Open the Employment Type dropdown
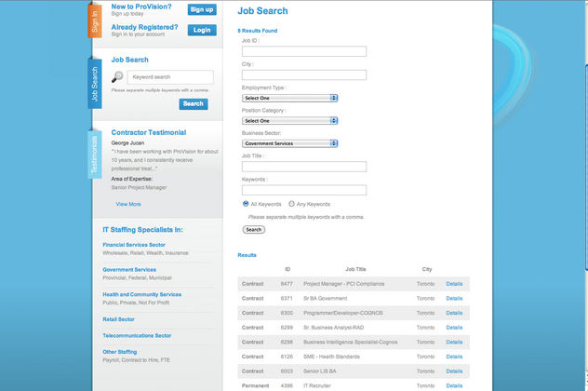Image resolution: width=588 pixels, height=391 pixels. coord(289,98)
